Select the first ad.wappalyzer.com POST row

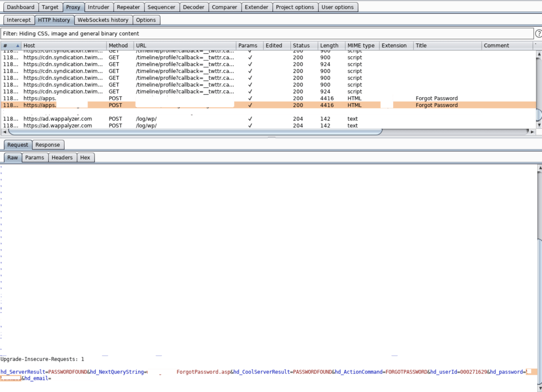point(118,119)
